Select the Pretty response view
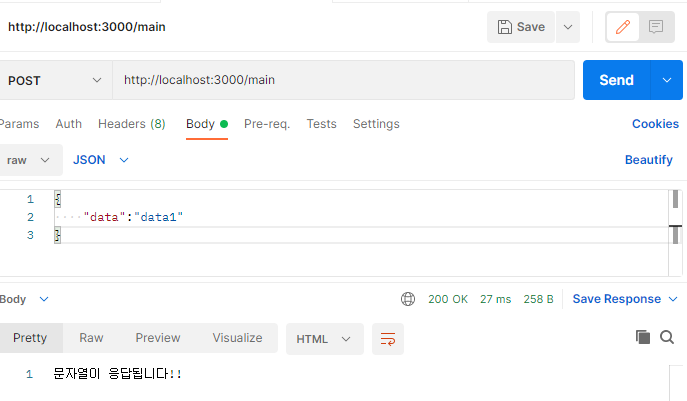The height and width of the screenshot is (401, 687). coord(30,338)
